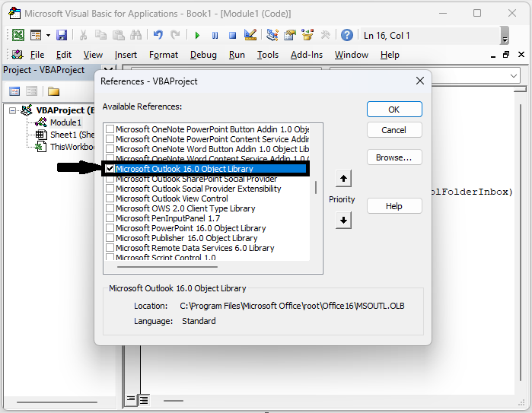Check Microsoft Outlook View Control reference
The height and width of the screenshot is (413, 532).
point(110,199)
